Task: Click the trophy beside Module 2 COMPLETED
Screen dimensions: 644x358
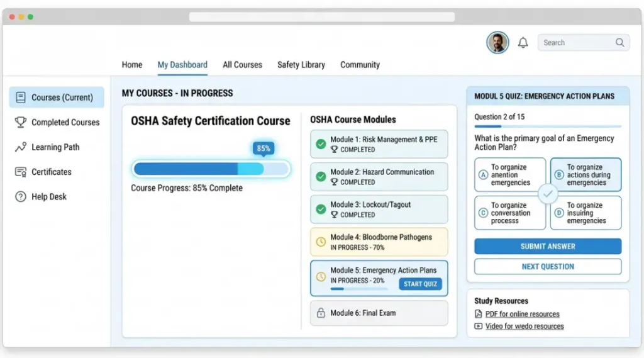Action: pos(334,182)
